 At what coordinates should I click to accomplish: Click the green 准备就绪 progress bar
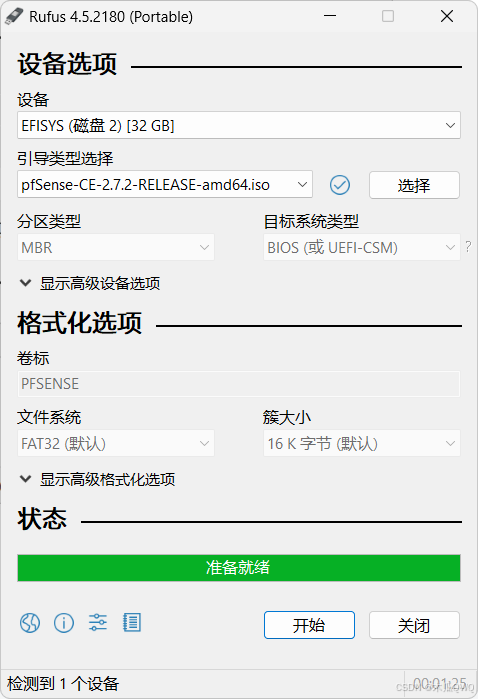pyautogui.click(x=239, y=568)
